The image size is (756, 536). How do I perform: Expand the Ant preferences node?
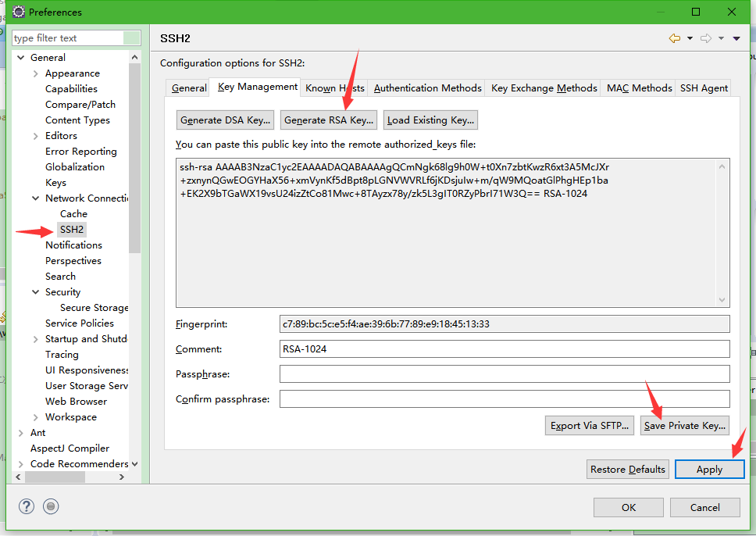pos(21,433)
